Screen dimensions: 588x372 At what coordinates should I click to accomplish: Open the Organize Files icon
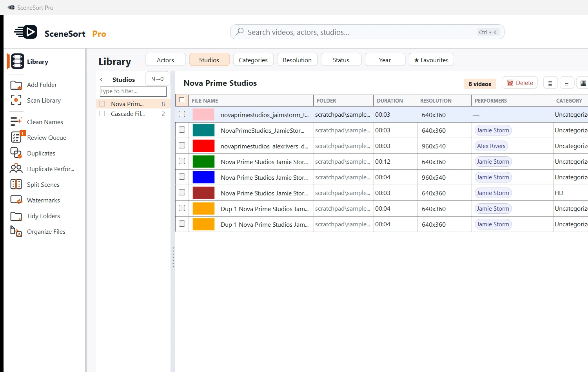(x=16, y=231)
